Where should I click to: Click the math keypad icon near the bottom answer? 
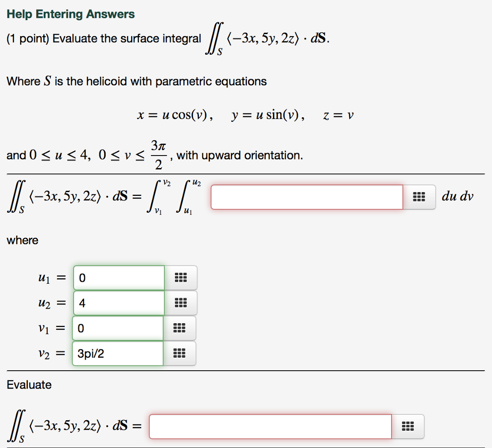click(x=407, y=426)
